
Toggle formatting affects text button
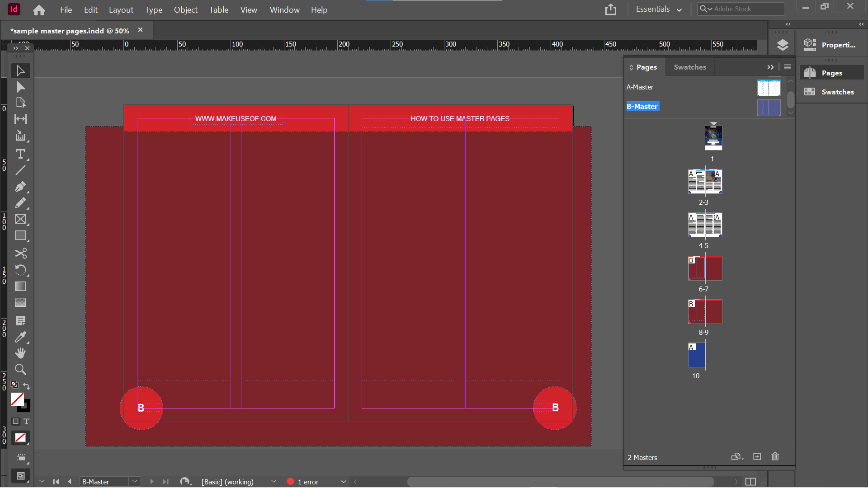point(26,422)
